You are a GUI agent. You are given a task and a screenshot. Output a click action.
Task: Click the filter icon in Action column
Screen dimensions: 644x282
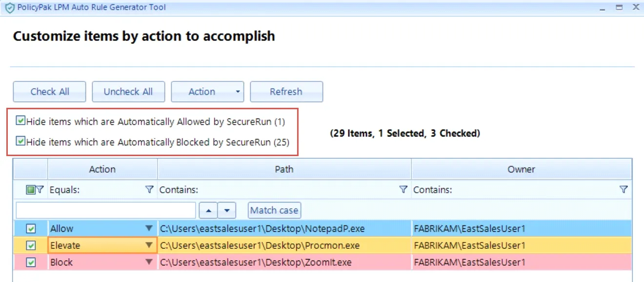[150, 190]
